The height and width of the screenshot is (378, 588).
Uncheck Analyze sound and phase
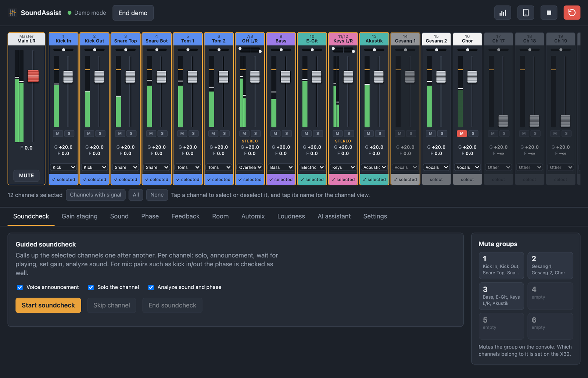point(151,287)
